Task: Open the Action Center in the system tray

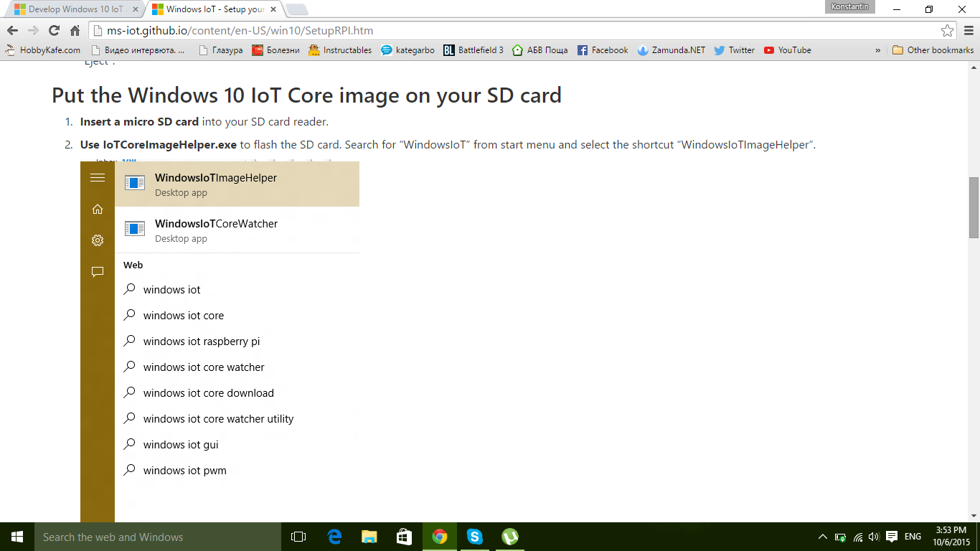Action: click(x=891, y=536)
